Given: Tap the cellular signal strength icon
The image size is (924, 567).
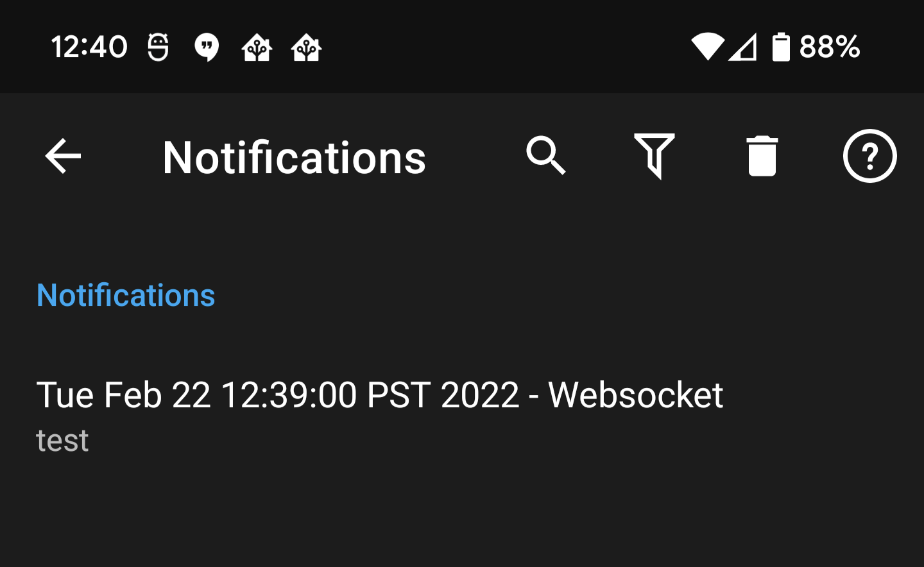Looking at the screenshot, I should tap(743, 47).
